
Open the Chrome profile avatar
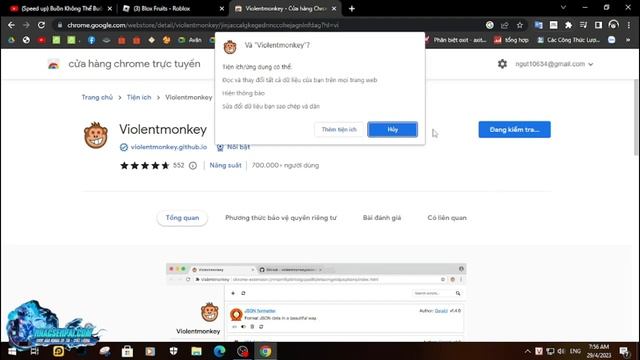coord(613,25)
